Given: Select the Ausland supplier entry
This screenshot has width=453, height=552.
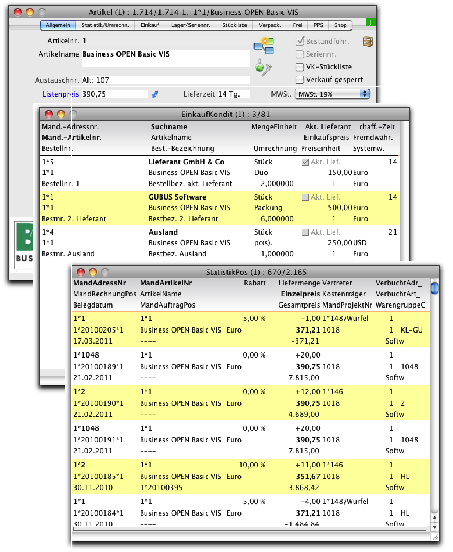Looking at the screenshot, I should (220, 243).
